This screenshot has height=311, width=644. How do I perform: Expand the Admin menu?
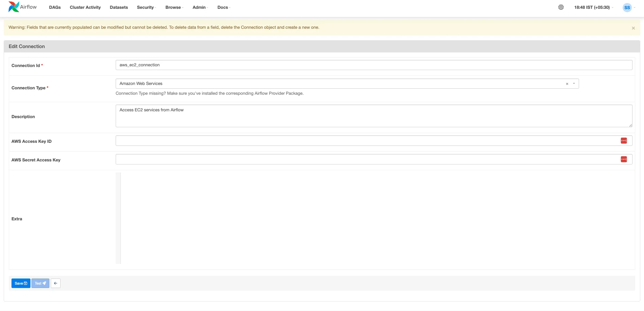point(200,7)
